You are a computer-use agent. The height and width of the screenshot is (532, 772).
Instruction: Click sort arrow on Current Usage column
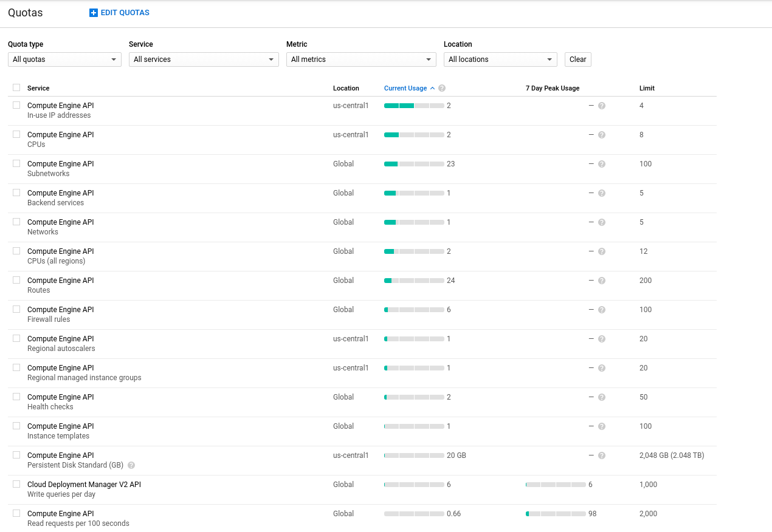(x=432, y=88)
